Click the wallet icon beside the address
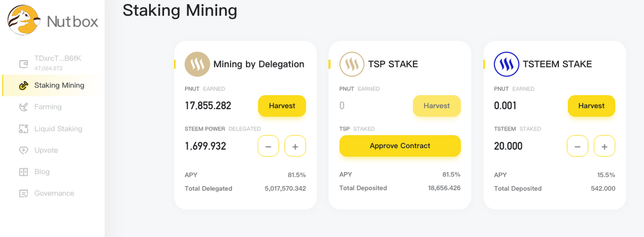The width and height of the screenshot is (644, 237). 23,64
